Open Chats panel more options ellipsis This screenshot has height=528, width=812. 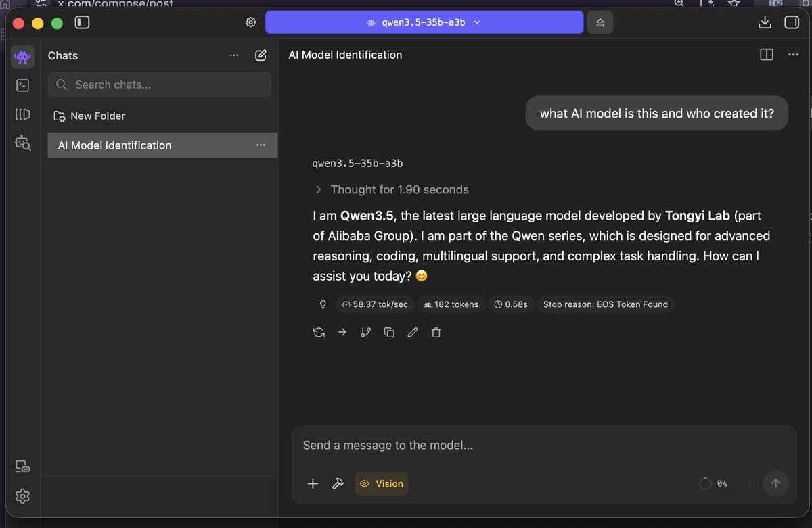point(234,55)
